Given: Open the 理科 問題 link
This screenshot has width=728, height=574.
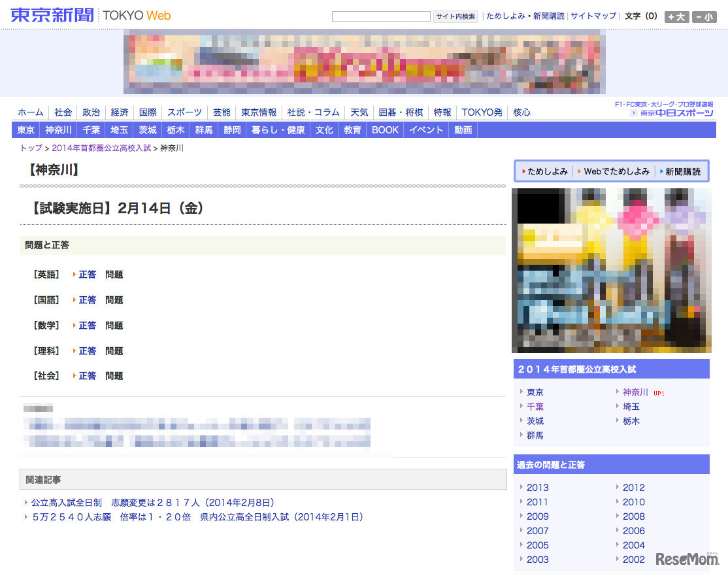Looking at the screenshot, I should (x=114, y=351).
